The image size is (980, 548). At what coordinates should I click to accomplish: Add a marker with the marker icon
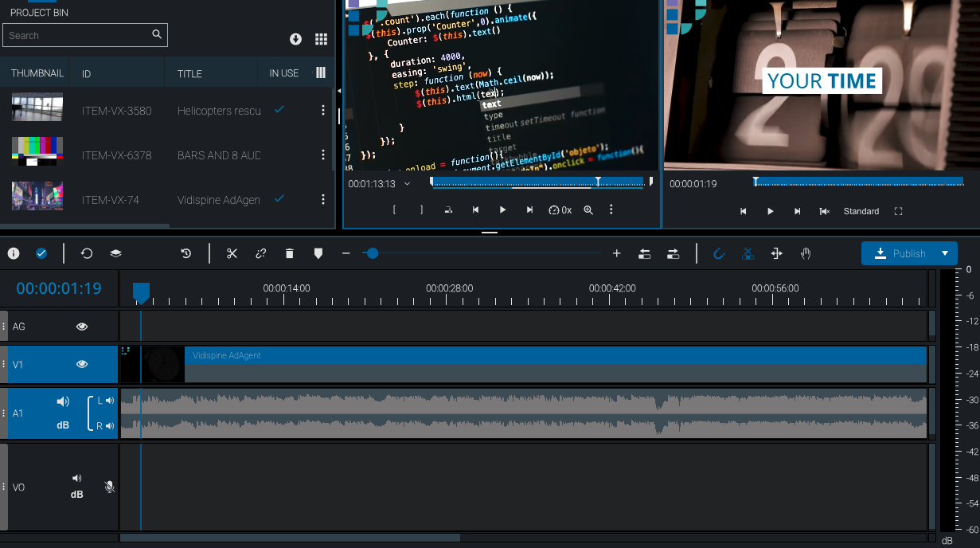(318, 253)
